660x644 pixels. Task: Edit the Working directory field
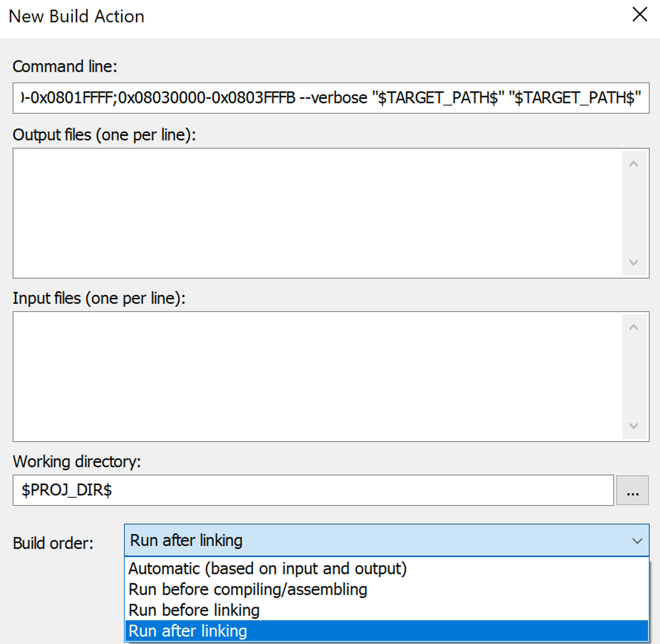(221, 490)
